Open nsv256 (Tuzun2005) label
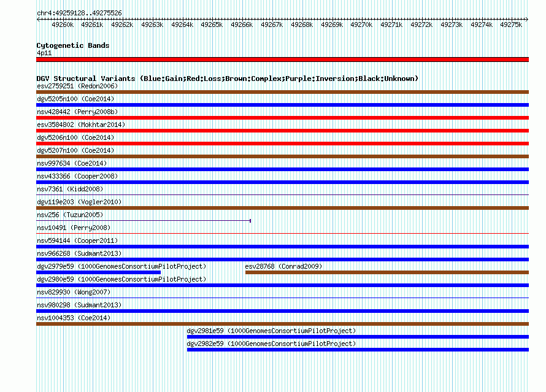This screenshot has height=392, width=546. [70, 215]
